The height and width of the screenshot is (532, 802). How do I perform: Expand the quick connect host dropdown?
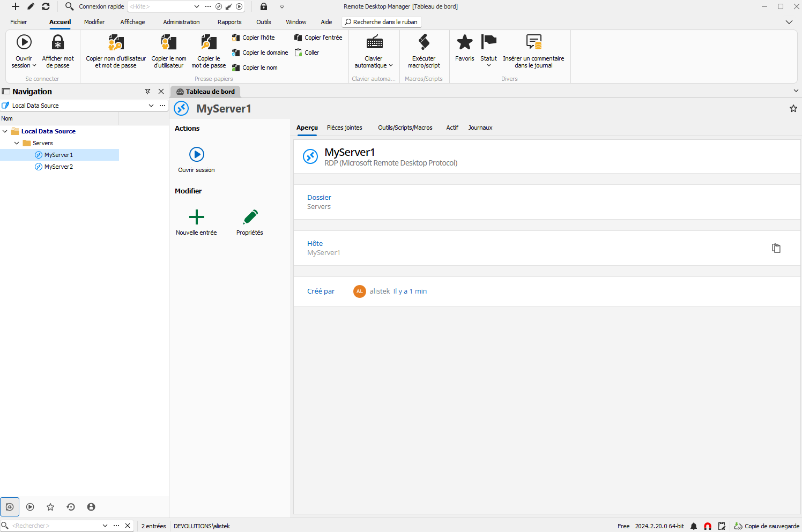197,6
